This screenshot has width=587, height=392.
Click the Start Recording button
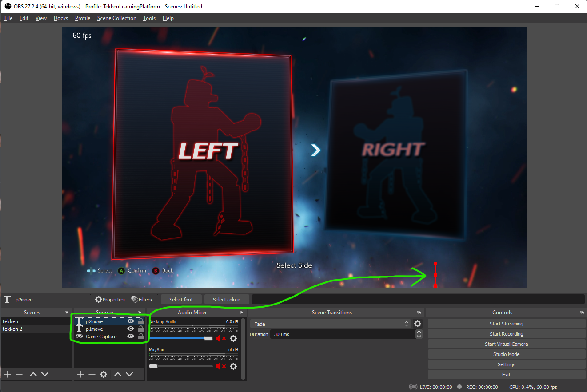(507, 334)
